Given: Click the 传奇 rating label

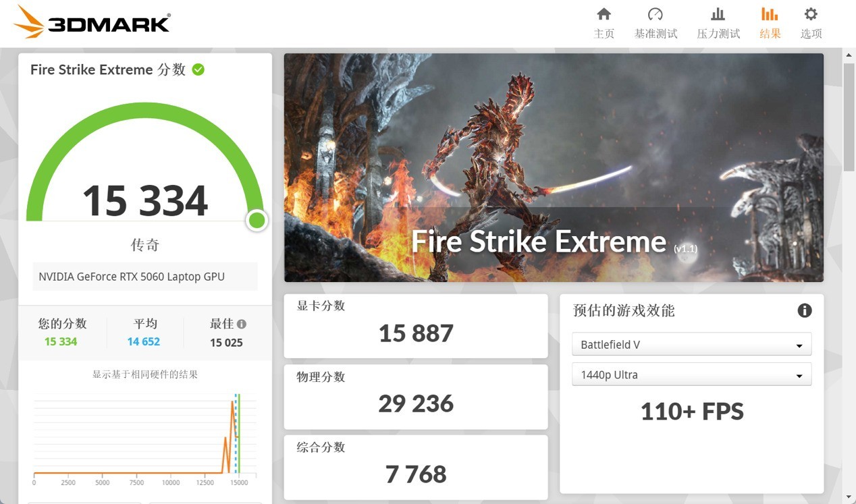Looking at the screenshot, I should coord(145,245).
